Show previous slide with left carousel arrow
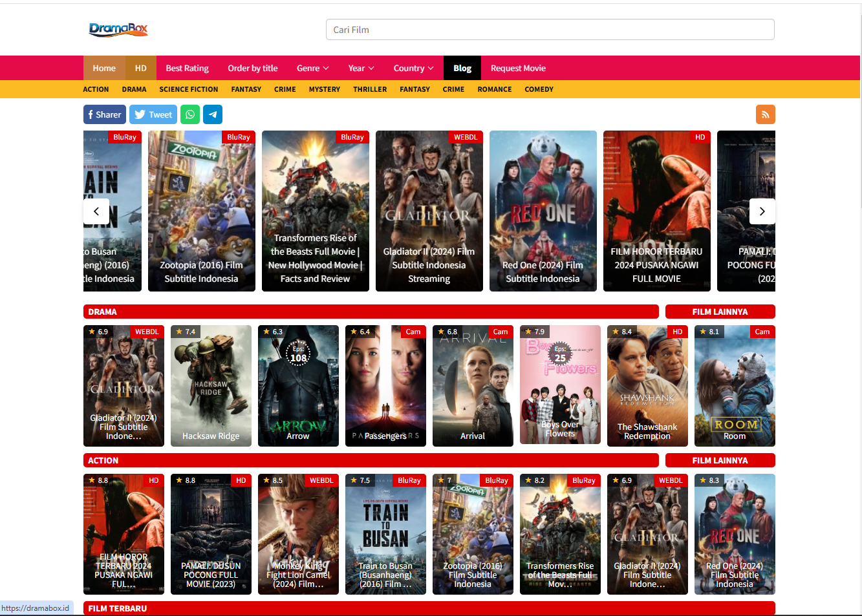 [96, 211]
